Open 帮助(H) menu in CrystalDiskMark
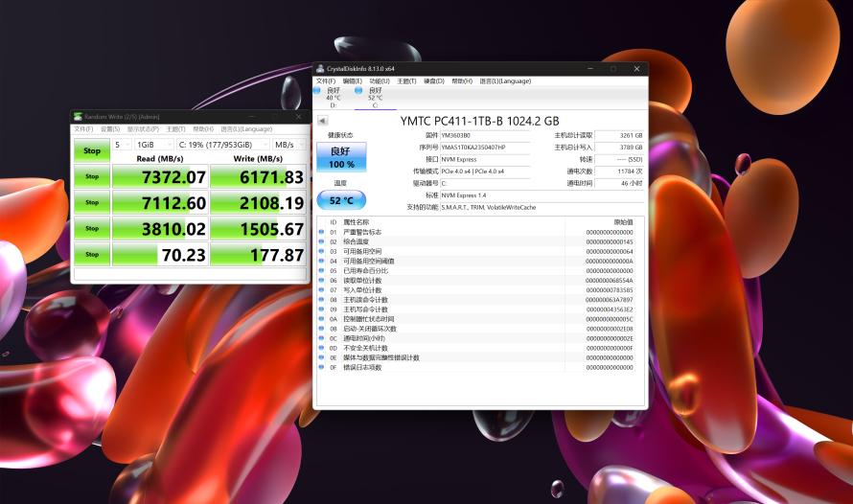The height and width of the screenshot is (504, 853). [x=203, y=129]
